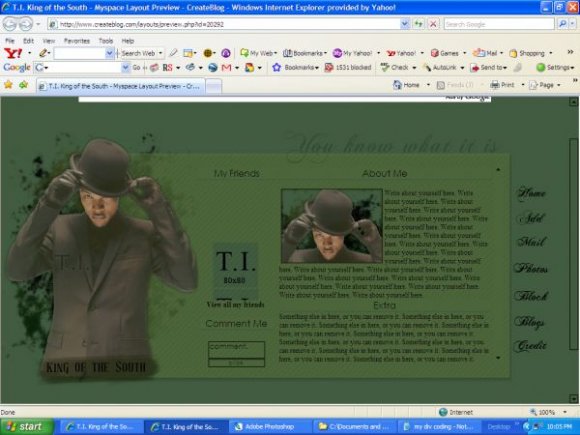Refresh the page with the green arrows icon
Image resolution: width=580 pixels, height=435 pixels.
click(418, 24)
